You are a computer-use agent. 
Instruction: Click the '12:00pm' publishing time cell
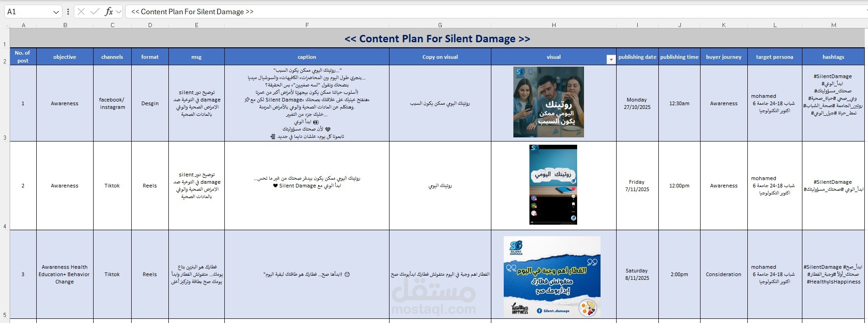click(x=679, y=186)
